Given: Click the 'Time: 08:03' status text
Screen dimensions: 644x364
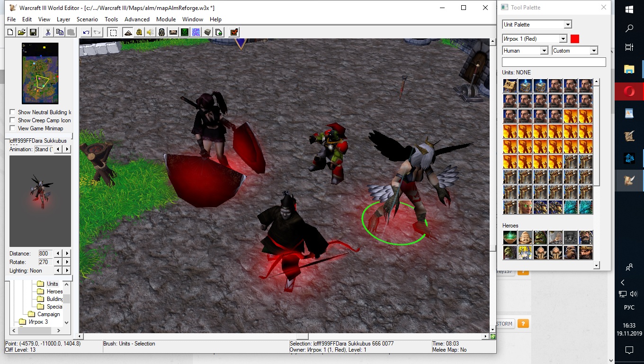Looking at the screenshot, I should 446,344.
